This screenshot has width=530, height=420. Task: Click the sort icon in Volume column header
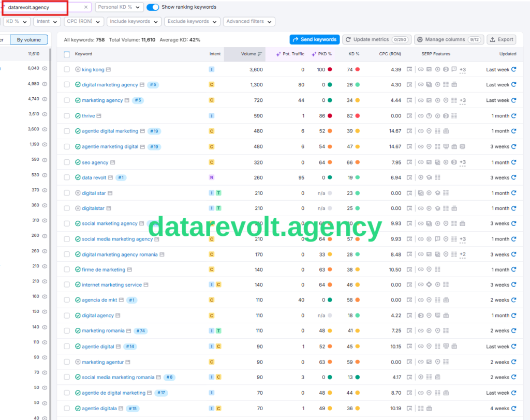coord(260,54)
